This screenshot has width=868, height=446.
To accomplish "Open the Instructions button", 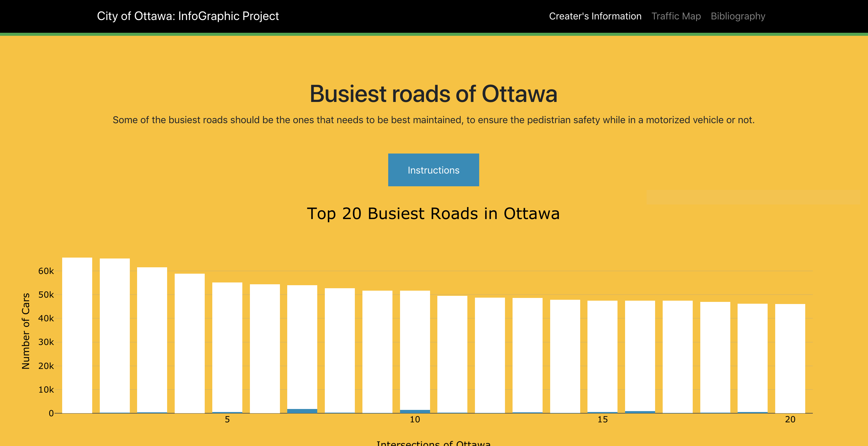I will click(x=433, y=170).
